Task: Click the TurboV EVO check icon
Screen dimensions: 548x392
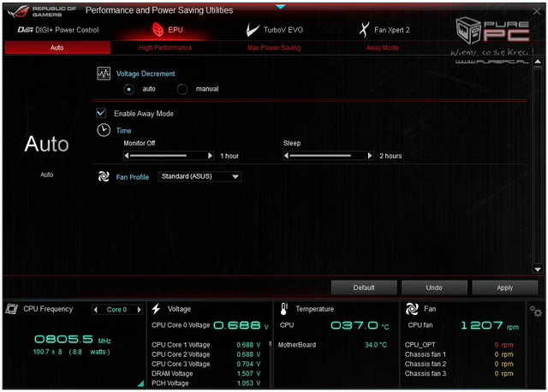Action: click(x=253, y=30)
